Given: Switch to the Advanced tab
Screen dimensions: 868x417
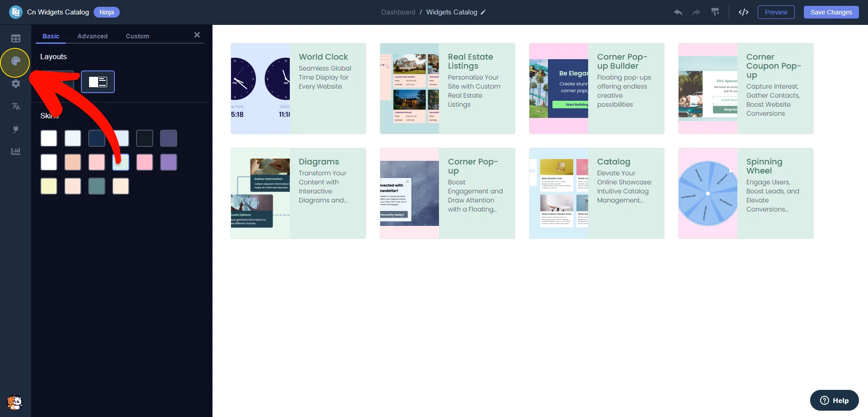Looking at the screenshot, I should click(x=93, y=36).
